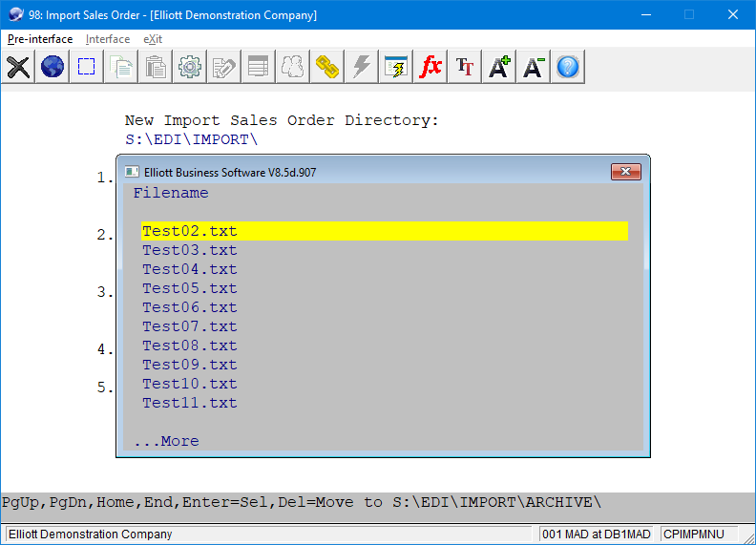Choose Test08.txt from the file list
756x545 pixels.
(x=190, y=346)
